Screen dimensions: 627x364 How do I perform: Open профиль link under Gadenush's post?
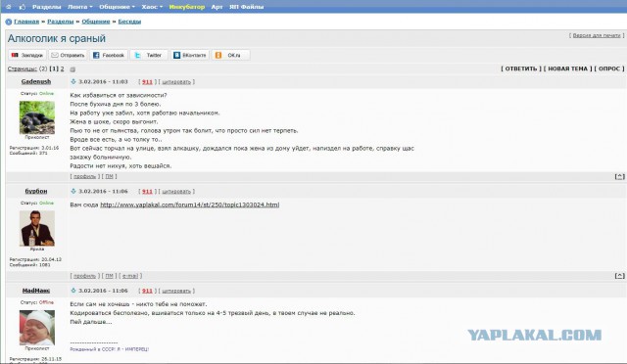(85, 176)
